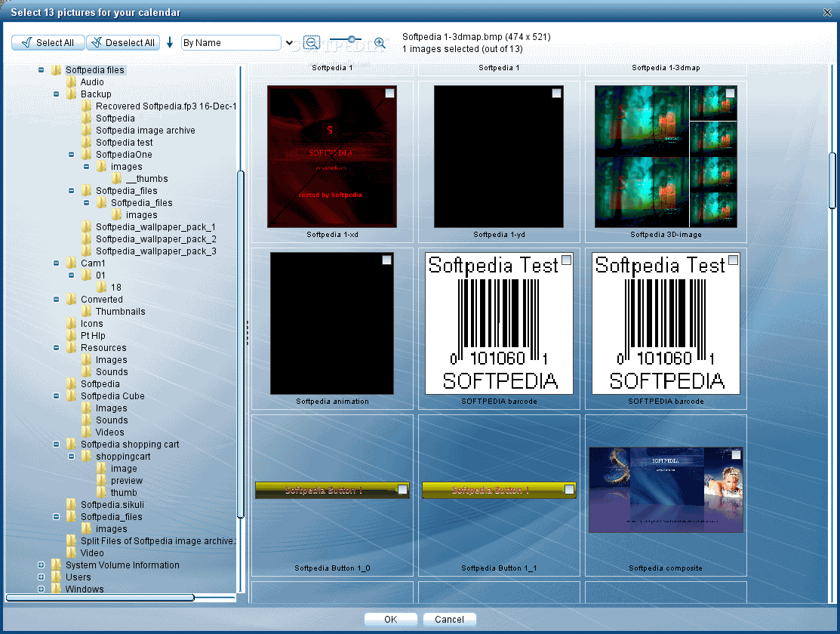The height and width of the screenshot is (634, 840).
Task: Select the Softpedia Button 1_0 thumbnail
Action: (x=332, y=490)
